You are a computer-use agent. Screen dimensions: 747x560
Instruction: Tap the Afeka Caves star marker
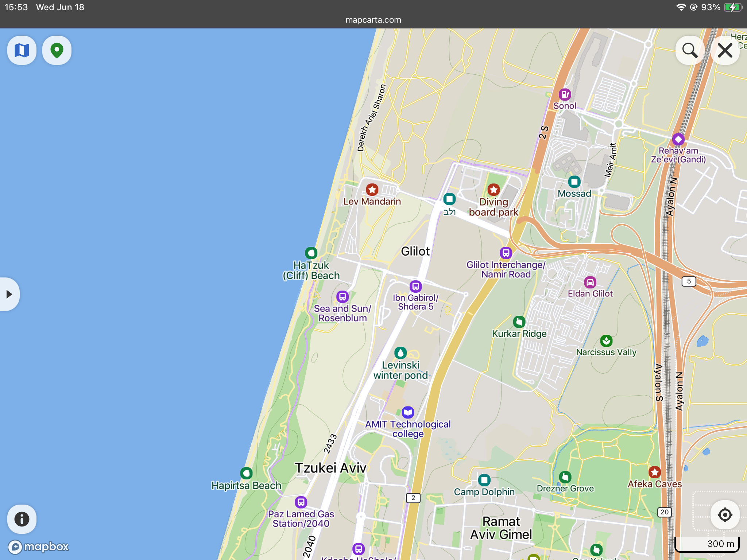pos(655,472)
